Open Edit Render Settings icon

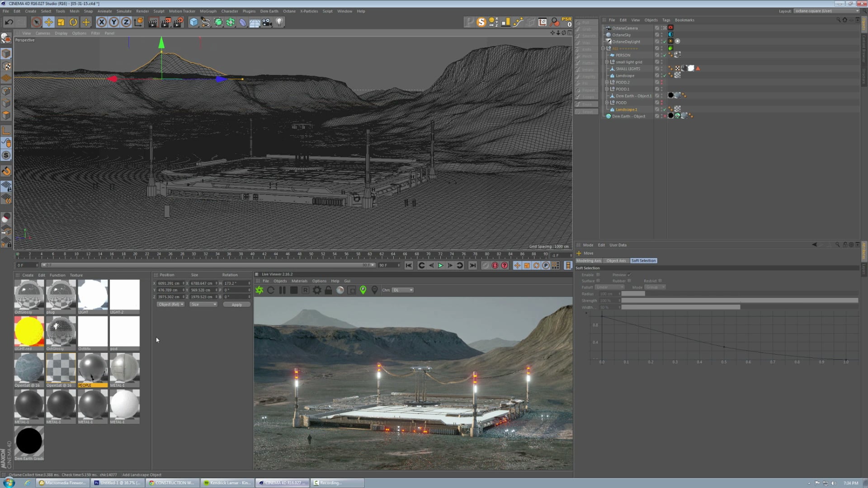[x=178, y=22]
